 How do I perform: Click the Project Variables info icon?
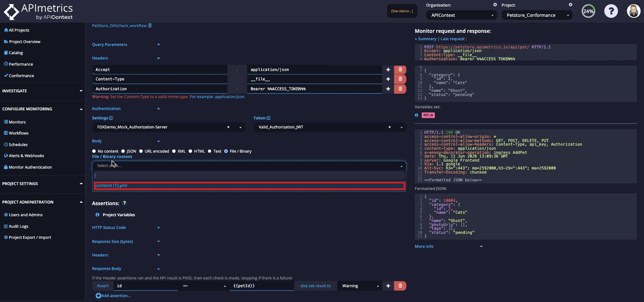coord(97,215)
